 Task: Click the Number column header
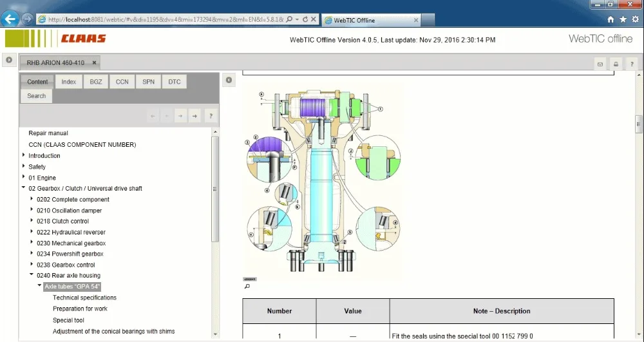pyautogui.click(x=279, y=311)
